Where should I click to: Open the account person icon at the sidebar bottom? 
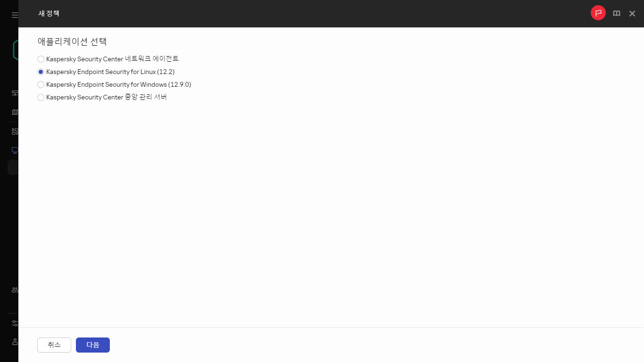click(x=15, y=342)
